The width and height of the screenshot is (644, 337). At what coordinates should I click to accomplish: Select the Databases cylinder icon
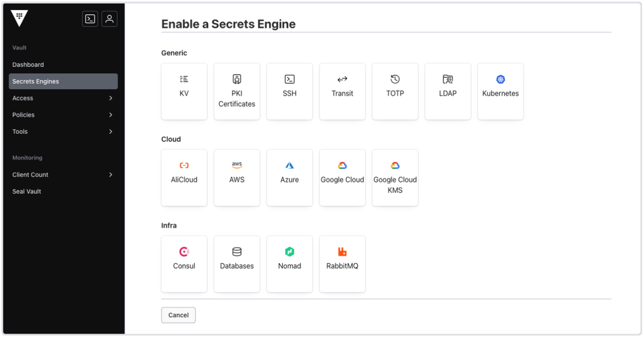[237, 252]
